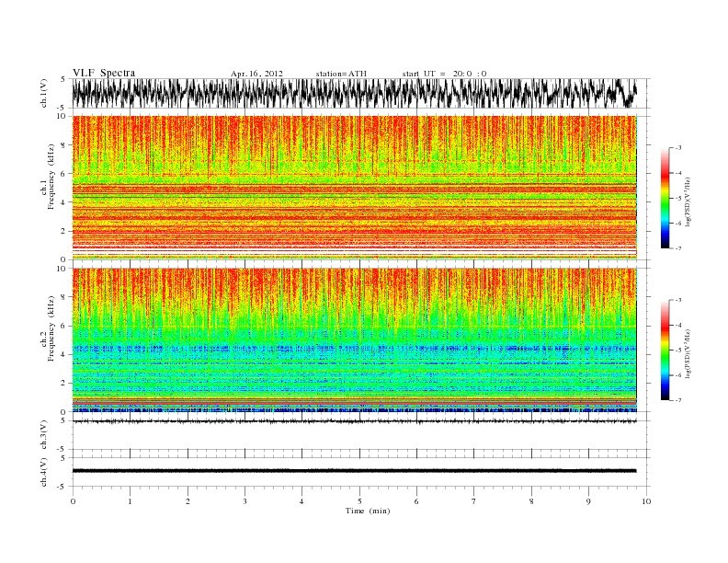Click the ch.1 spectrogram color scale bar
The width and height of the screenshot is (728, 563).
pyautogui.click(x=665, y=198)
